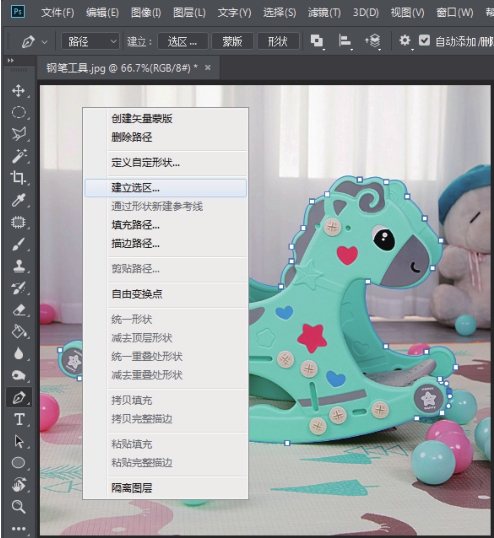The height and width of the screenshot is (538, 494).
Task: Choose 建立选区... from context menu
Action: (x=165, y=188)
